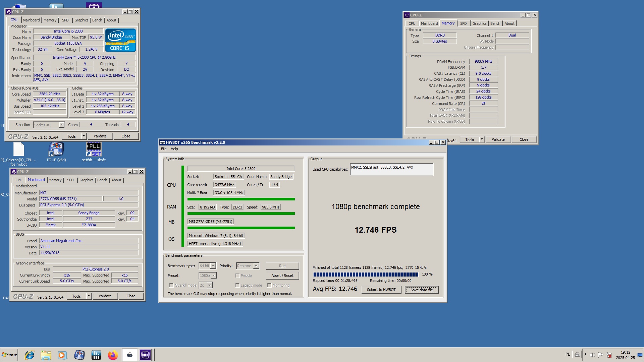This screenshot has height=362, width=644.
Task: Click the TC UP icon in taskbar
Action: 79,355
